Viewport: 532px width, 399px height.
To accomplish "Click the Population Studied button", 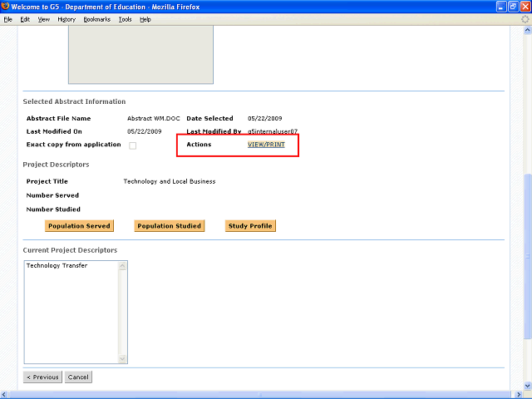I will (170, 226).
